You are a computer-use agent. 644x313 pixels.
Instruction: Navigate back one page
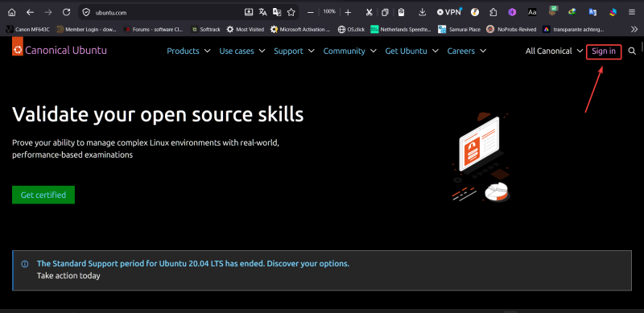[x=30, y=12]
